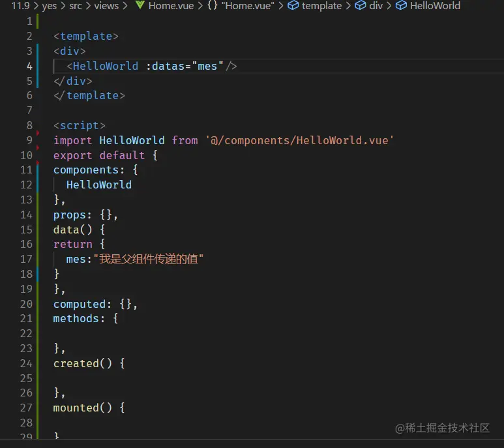Click the 'mes:' key on line 17

[79, 259]
